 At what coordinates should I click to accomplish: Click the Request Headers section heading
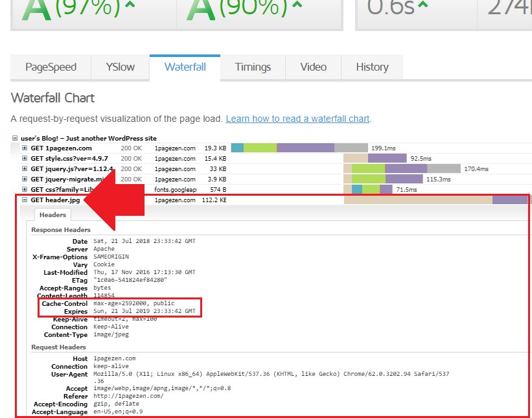click(58, 347)
